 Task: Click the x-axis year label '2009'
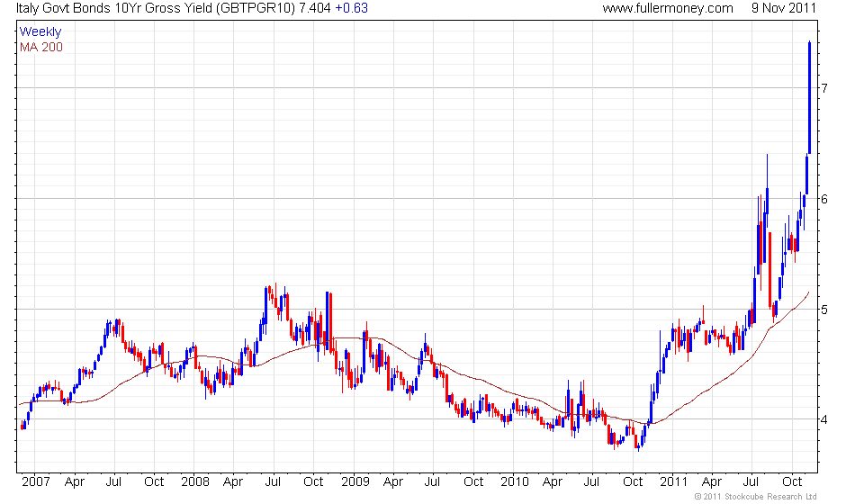355,482
